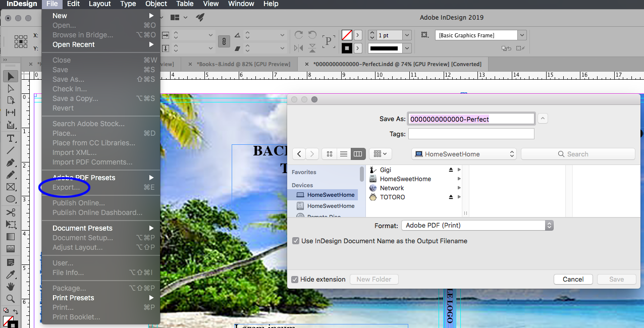The height and width of the screenshot is (328, 644).
Task: Click the black stroke color swatch
Action: click(x=347, y=48)
